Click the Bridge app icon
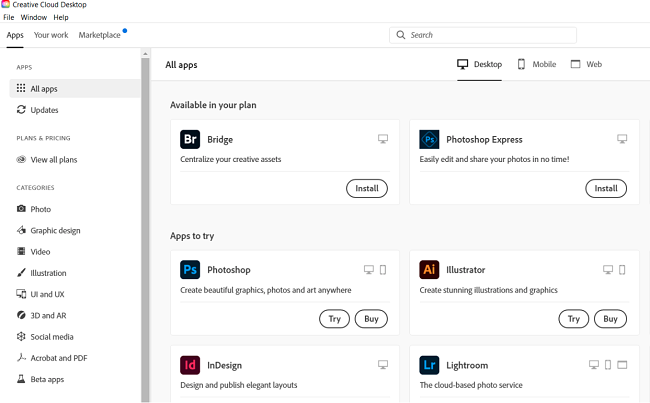The height and width of the screenshot is (403, 650). [x=190, y=139]
